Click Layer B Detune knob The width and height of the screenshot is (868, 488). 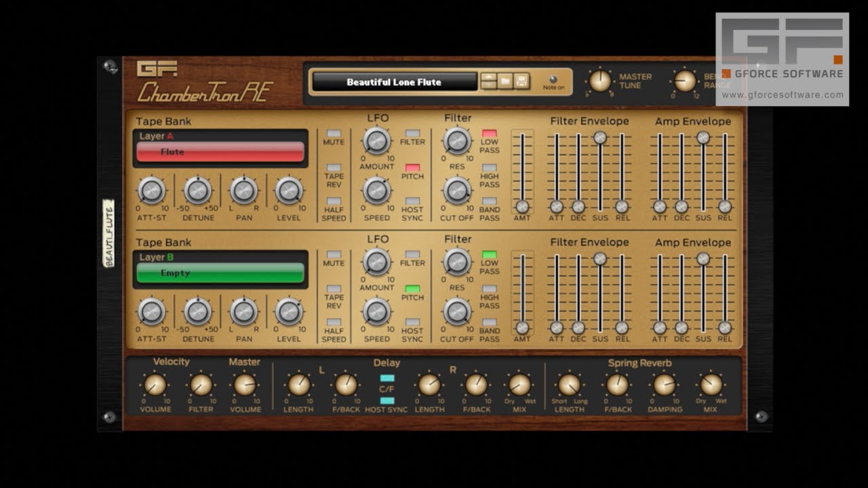198,312
